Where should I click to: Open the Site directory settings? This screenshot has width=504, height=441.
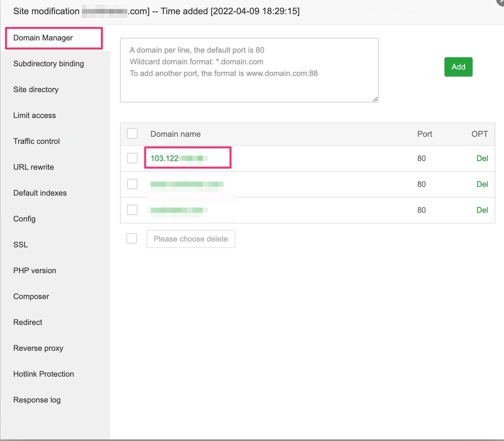(x=36, y=90)
